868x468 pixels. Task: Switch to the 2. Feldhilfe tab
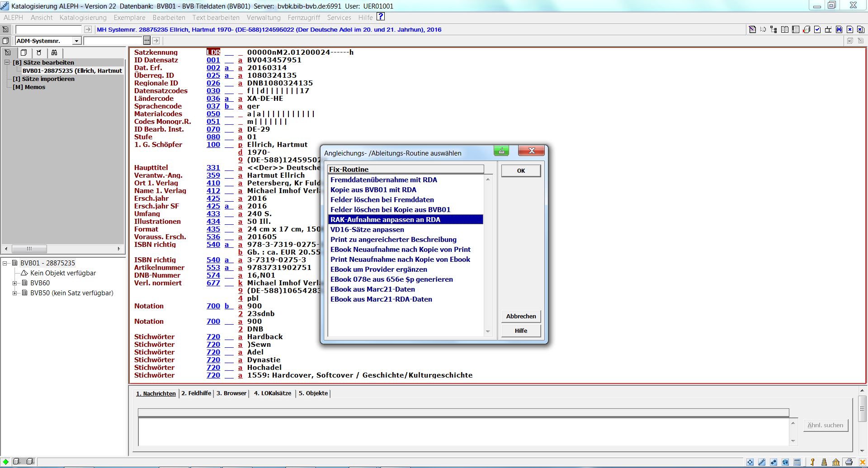[x=196, y=393]
